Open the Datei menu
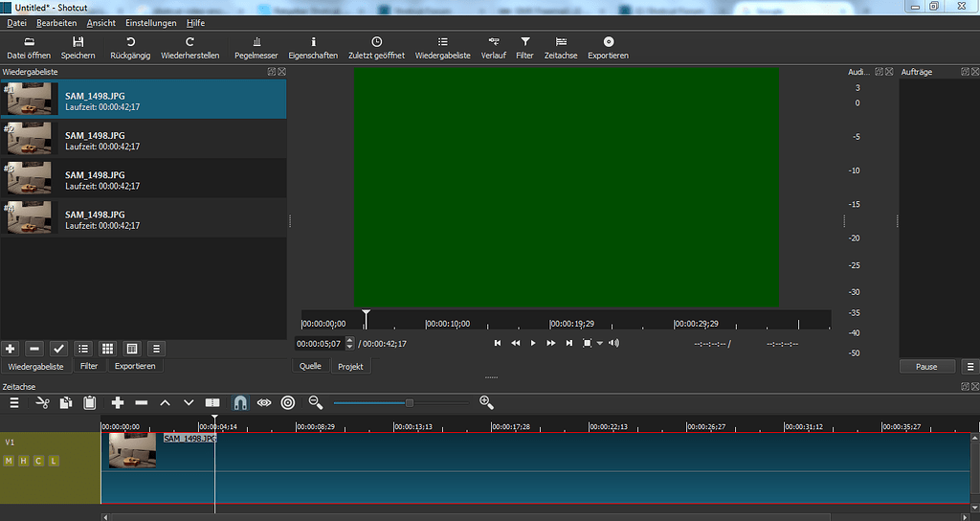The height and width of the screenshot is (521, 980). [17, 23]
